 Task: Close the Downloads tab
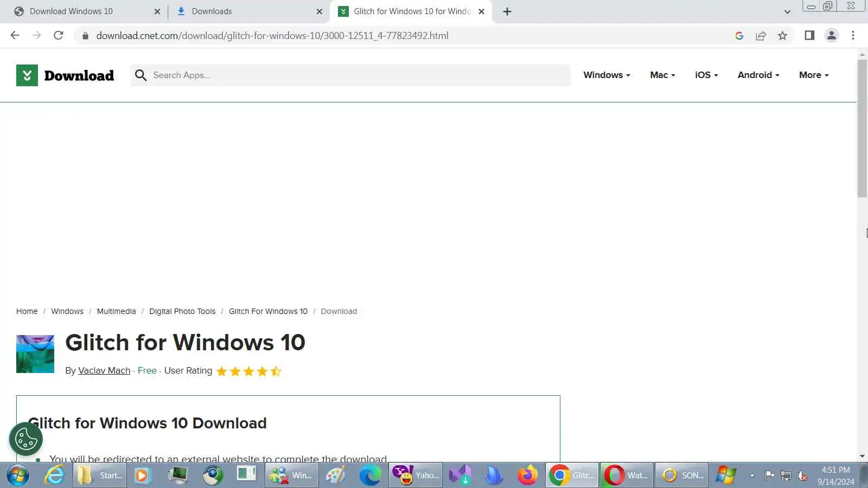pyautogui.click(x=319, y=11)
